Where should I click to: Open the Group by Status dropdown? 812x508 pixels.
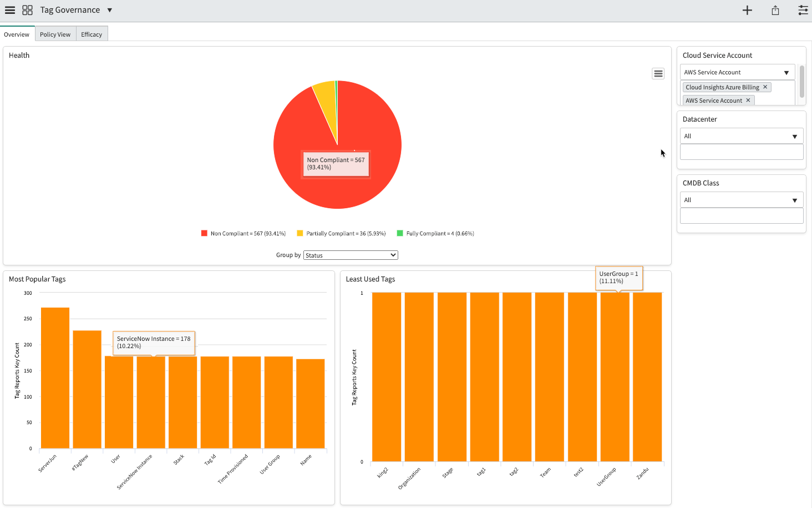point(351,255)
